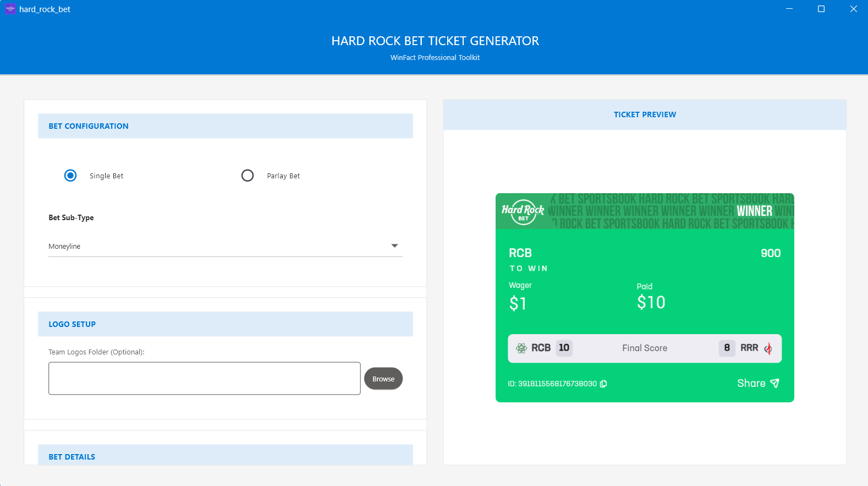Click the Browse button
Screen dimensions: 868x486
click(x=383, y=379)
